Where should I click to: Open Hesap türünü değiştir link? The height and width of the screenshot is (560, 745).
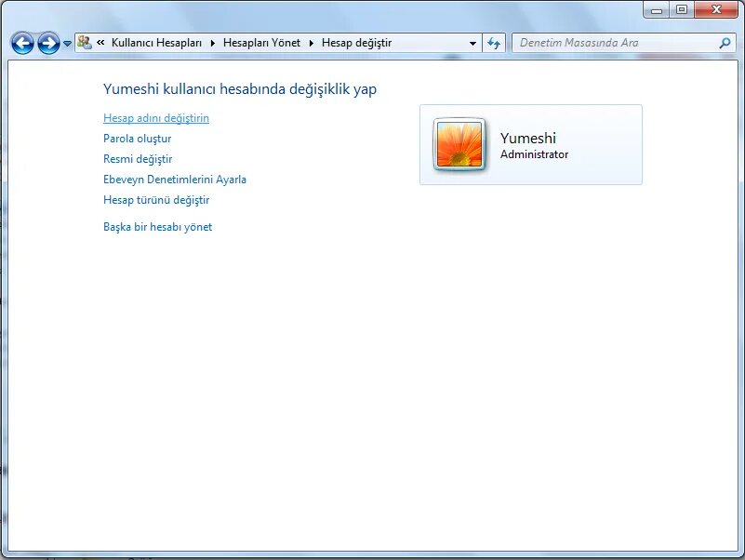156,200
